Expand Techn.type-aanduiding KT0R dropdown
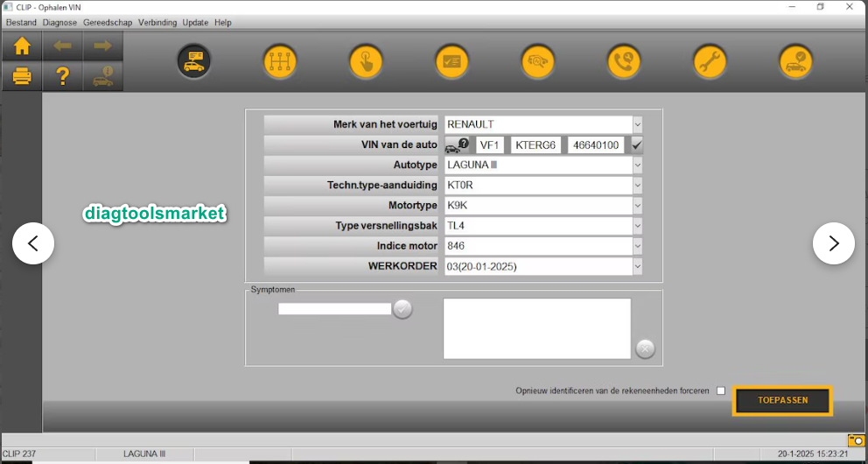The height and width of the screenshot is (464, 868). (x=637, y=186)
